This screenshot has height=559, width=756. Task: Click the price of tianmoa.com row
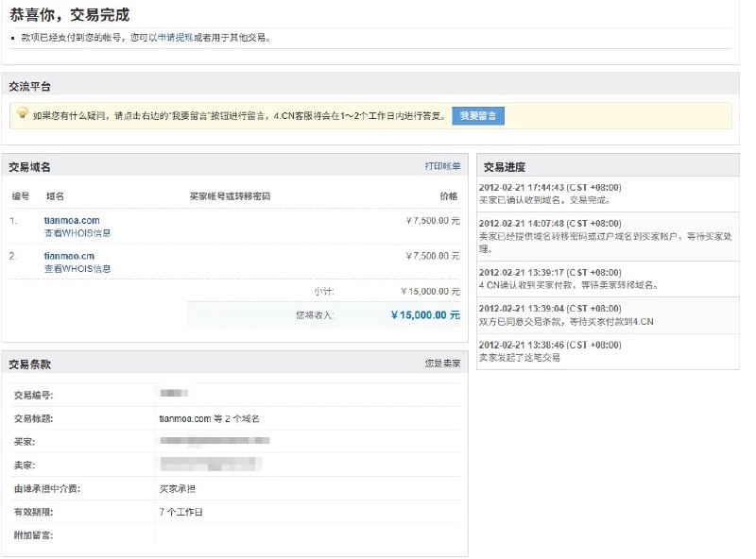pos(433,221)
